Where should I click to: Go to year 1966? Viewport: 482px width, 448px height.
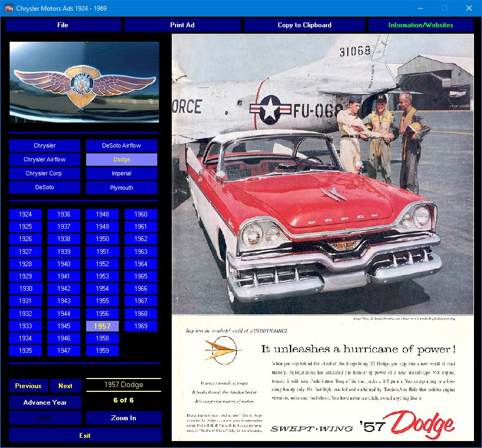tap(141, 289)
